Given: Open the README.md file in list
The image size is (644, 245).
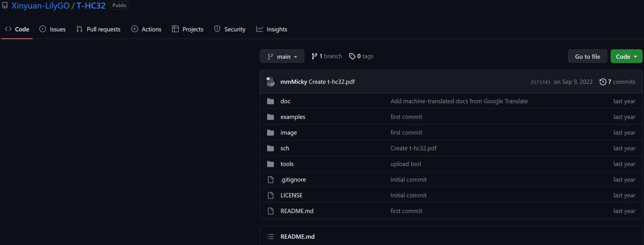Looking at the screenshot, I should 297,211.
